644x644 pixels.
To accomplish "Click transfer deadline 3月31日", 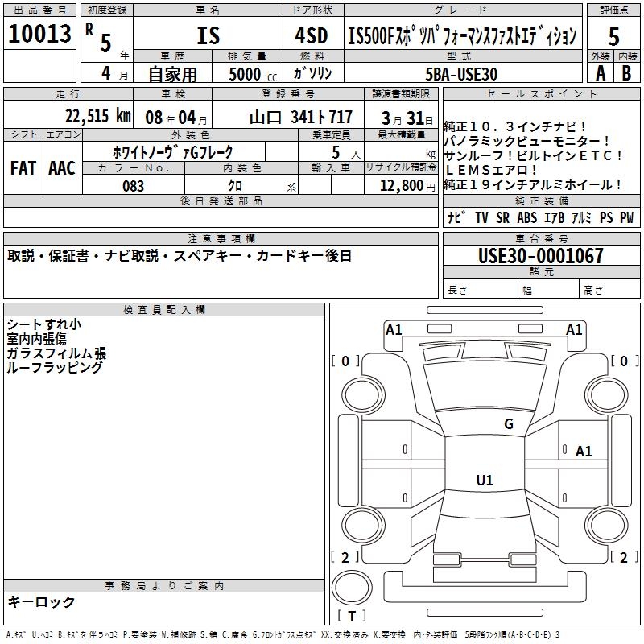I will tap(407, 118).
